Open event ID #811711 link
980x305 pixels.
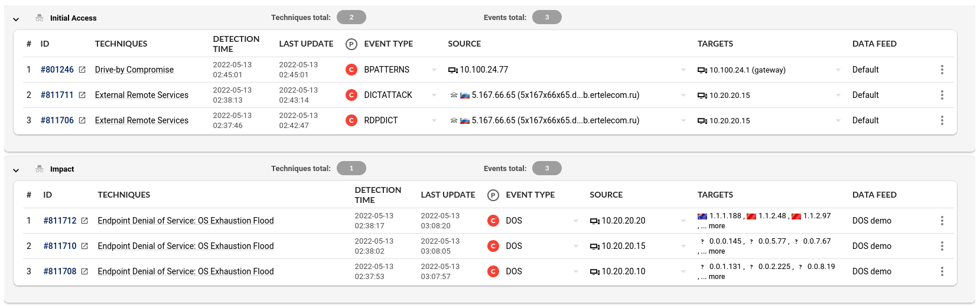coord(57,95)
